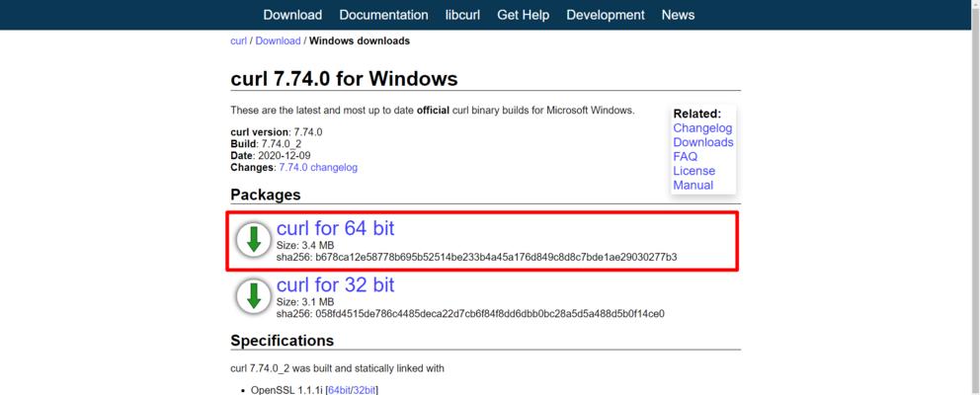Click the 'Windows downloads' breadcrumb text
This screenshot has width=980, height=395.
point(360,41)
